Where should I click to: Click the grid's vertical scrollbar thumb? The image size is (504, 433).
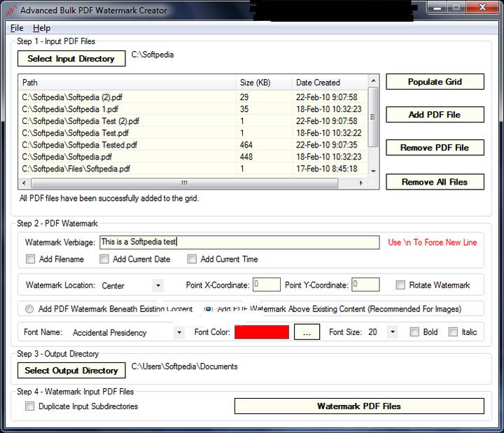[x=373, y=117]
